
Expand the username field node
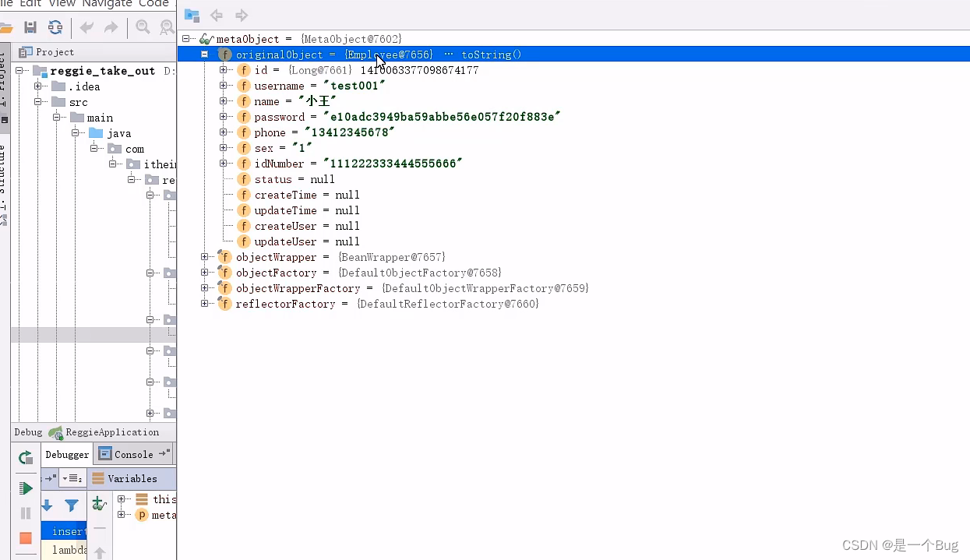(223, 86)
